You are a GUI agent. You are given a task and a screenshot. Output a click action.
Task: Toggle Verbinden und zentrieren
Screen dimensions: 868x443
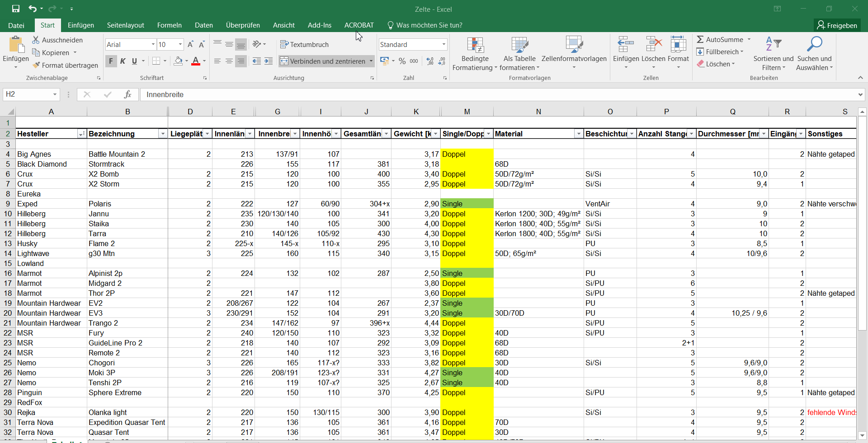(323, 61)
